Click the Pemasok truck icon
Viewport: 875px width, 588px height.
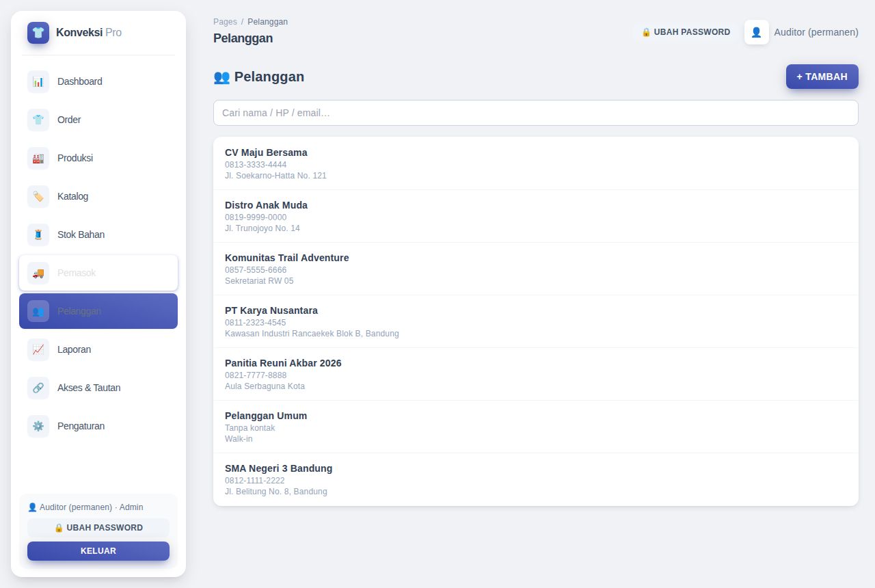(x=38, y=273)
